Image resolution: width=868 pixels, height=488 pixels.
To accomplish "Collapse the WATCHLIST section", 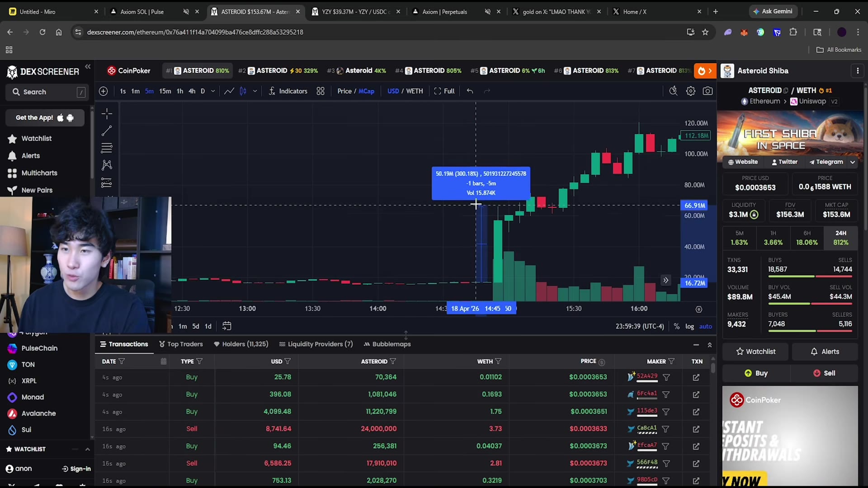I will point(88,450).
